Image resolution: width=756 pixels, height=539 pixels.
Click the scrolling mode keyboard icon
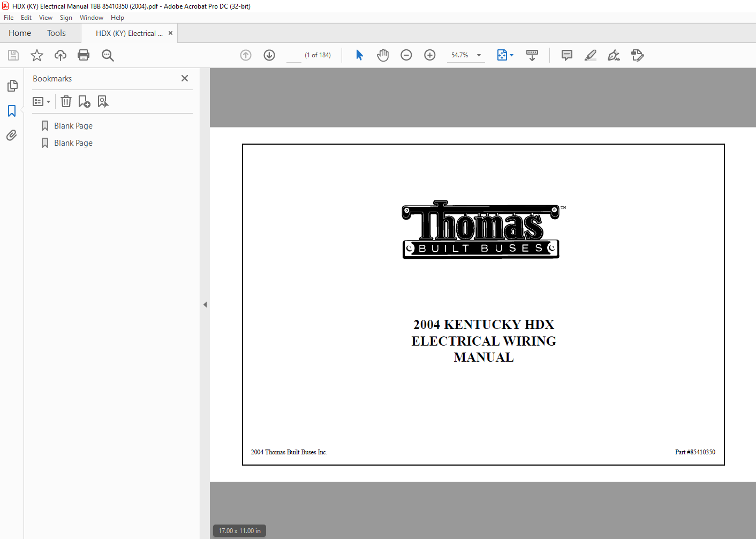point(532,55)
